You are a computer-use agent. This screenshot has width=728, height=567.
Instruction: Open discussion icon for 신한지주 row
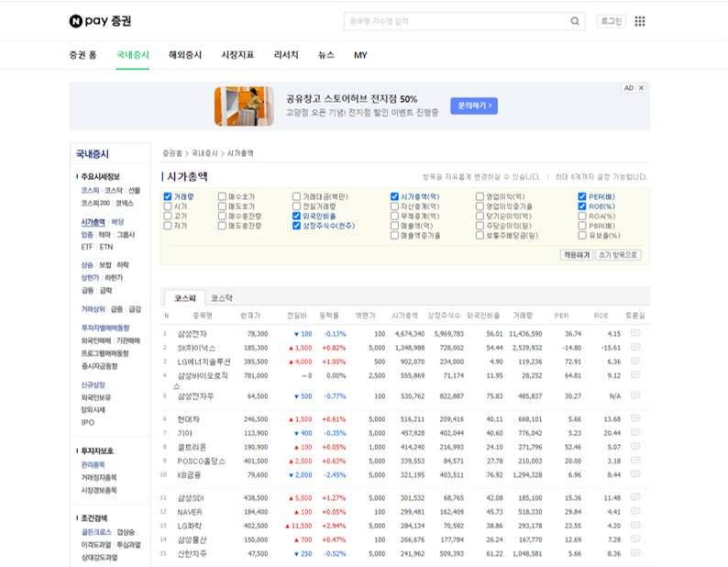click(635, 553)
